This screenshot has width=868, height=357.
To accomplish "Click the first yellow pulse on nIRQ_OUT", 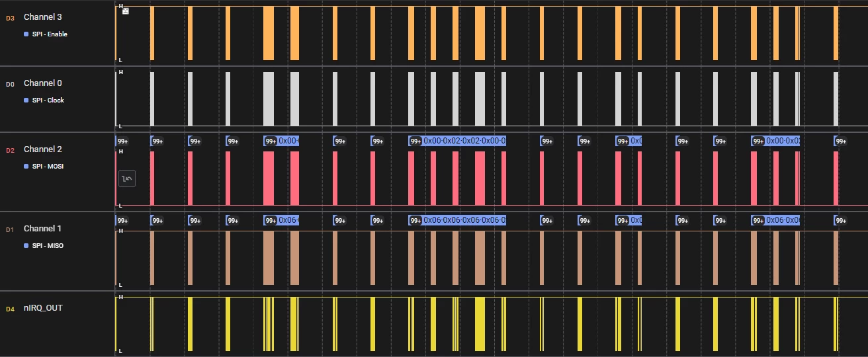I will [x=152, y=324].
